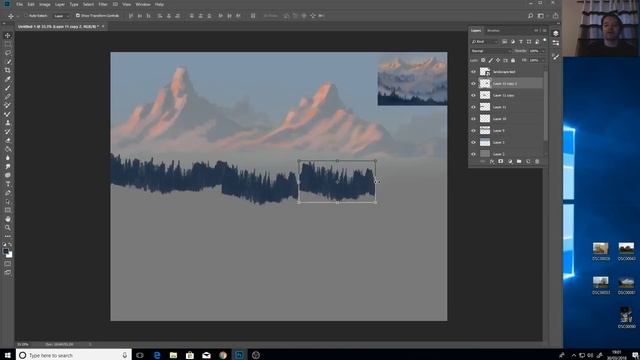This screenshot has height=360, width=640.
Task: Open the Window menu
Action: (143, 4)
